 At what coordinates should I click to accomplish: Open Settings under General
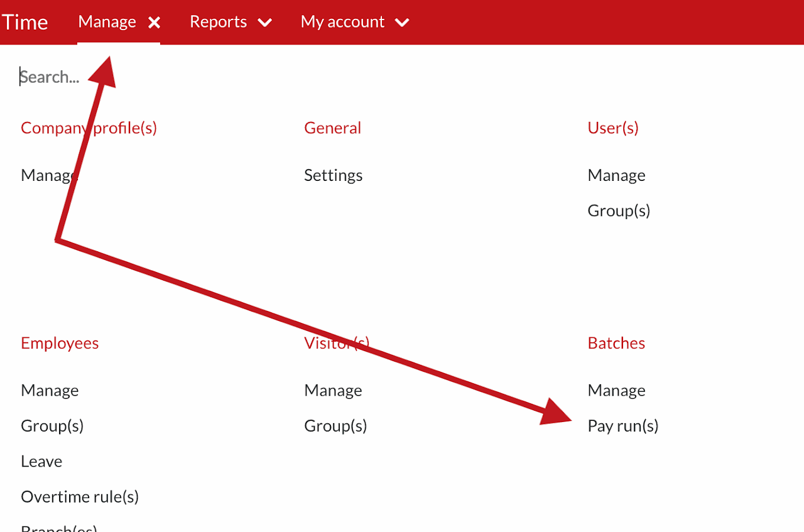(x=333, y=175)
